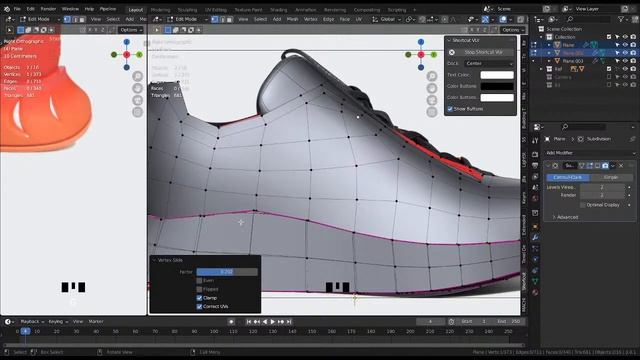Select Catmull-Clark subdivision type
Image resolution: width=640 pixels, height=360 pixels.
click(x=568, y=178)
